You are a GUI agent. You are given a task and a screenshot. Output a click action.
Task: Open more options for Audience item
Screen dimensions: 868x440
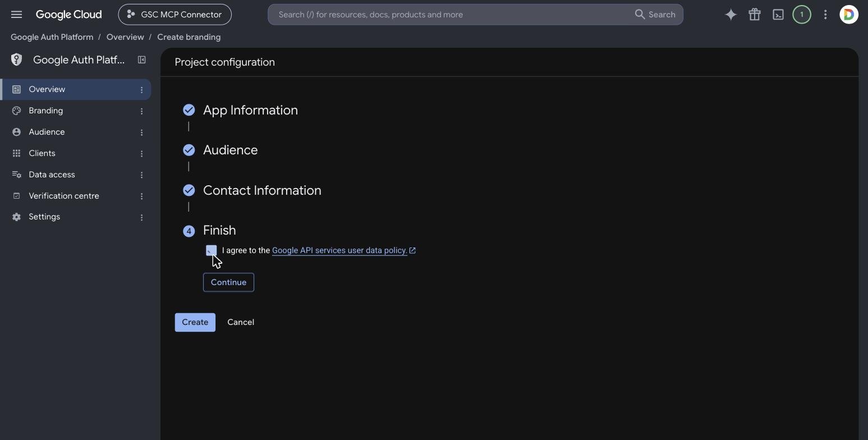coord(141,132)
